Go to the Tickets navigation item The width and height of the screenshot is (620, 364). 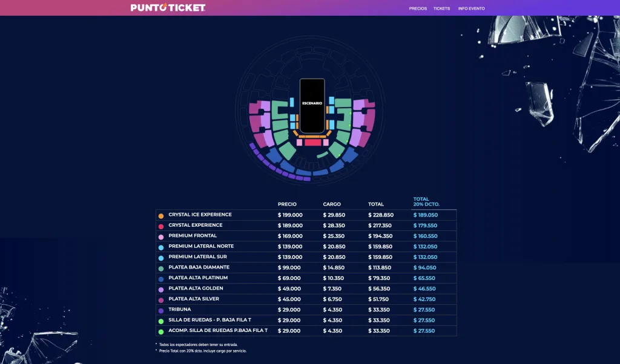point(441,8)
